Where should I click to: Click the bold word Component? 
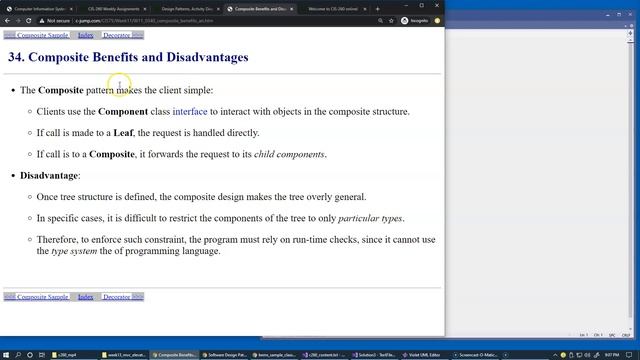coord(123,111)
